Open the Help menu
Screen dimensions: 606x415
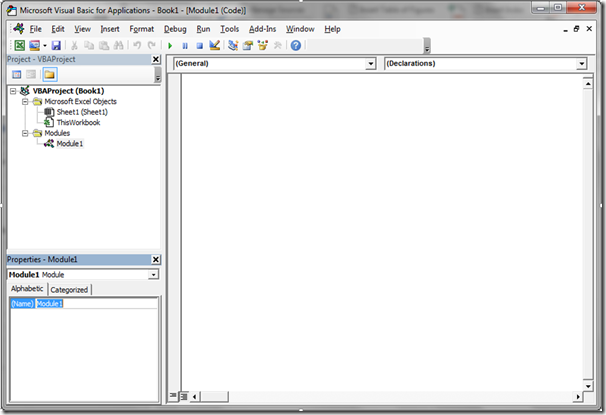[332, 29]
